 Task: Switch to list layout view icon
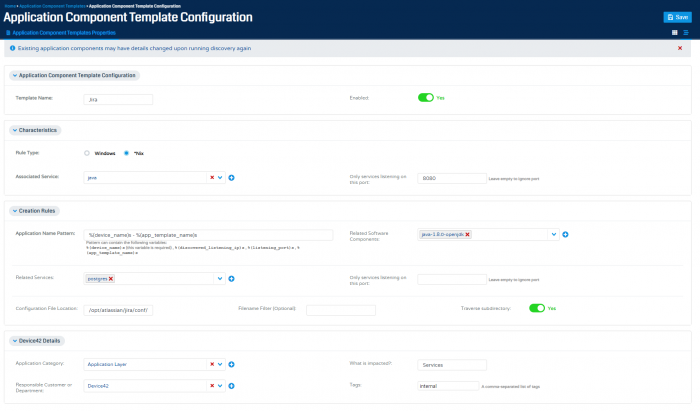[x=686, y=33]
